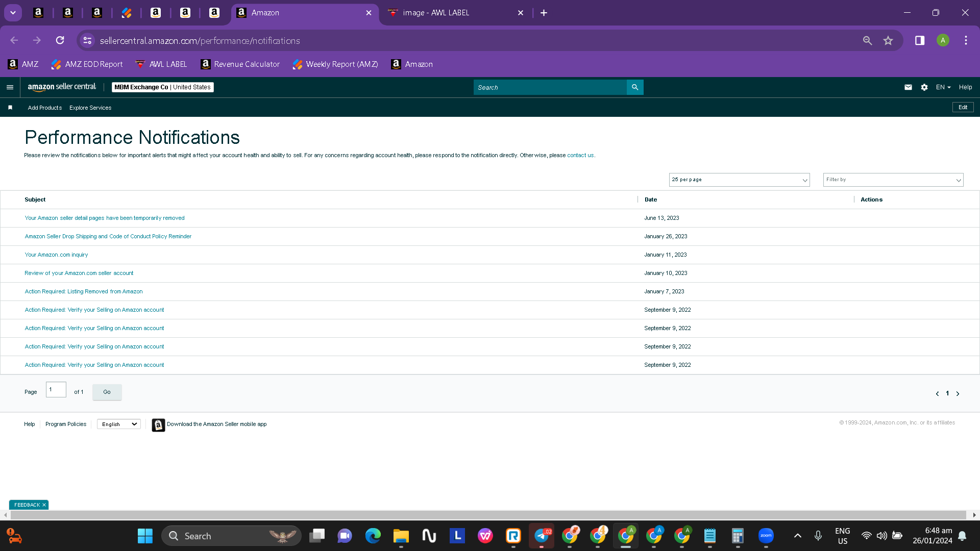This screenshot has width=980, height=551.
Task: Click the Explore Services link
Action: point(90,108)
